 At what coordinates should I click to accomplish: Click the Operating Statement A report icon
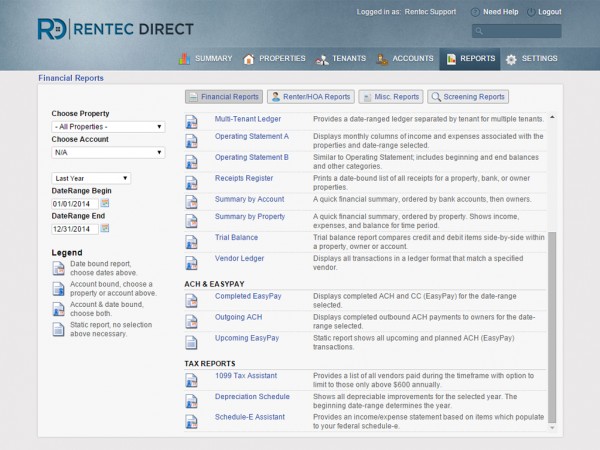(x=191, y=141)
